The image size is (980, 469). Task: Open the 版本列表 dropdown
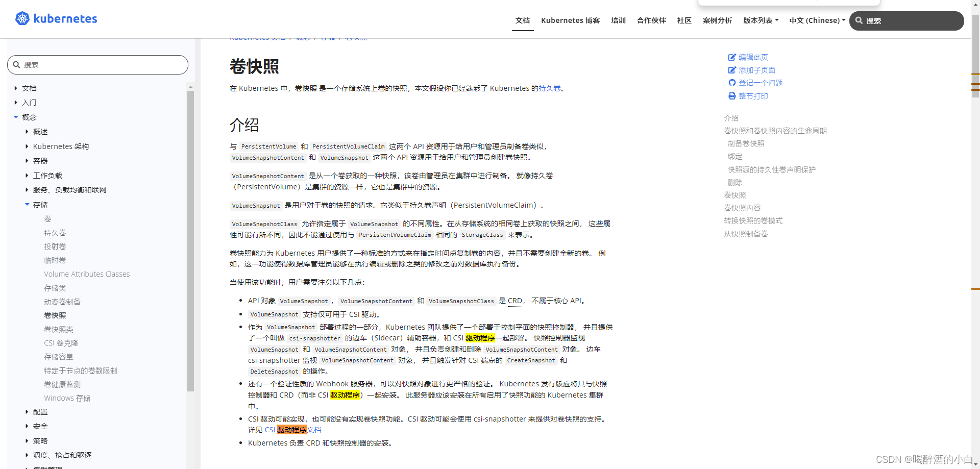pyautogui.click(x=760, y=20)
